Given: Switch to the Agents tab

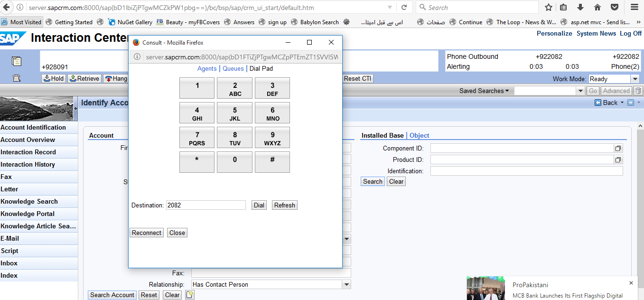Looking at the screenshot, I should point(207,68).
